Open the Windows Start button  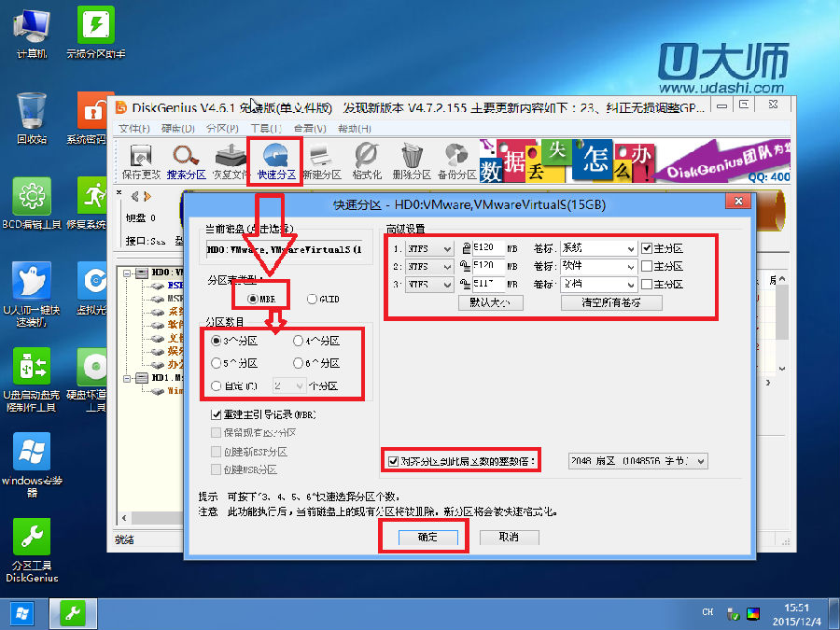tap(22, 614)
